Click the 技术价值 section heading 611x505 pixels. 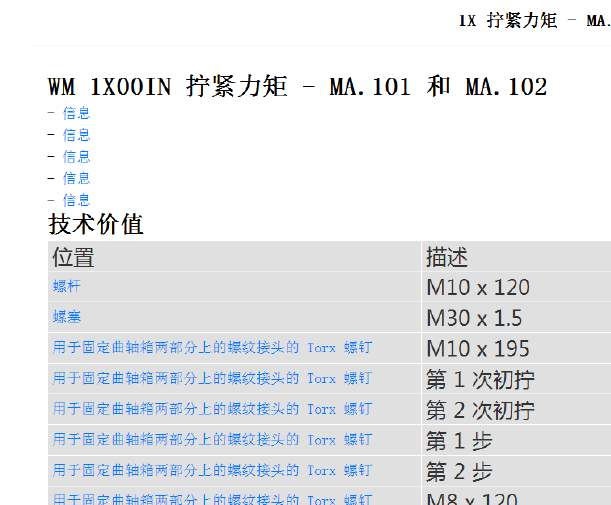(x=96, y=224)
